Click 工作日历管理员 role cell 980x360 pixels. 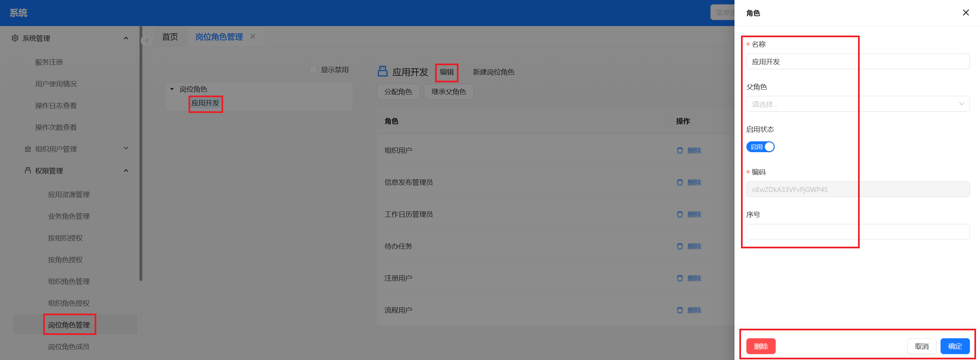point(409,214)
